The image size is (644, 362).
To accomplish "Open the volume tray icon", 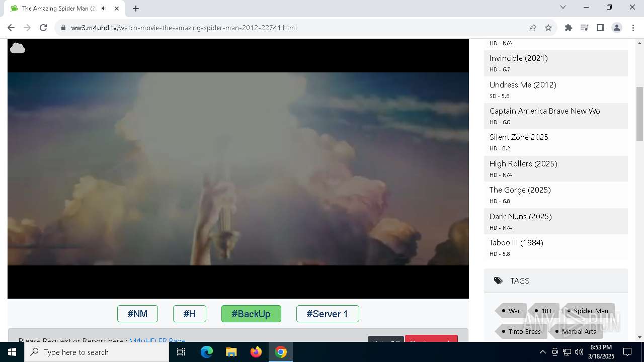I will click(x=579, y=352).
